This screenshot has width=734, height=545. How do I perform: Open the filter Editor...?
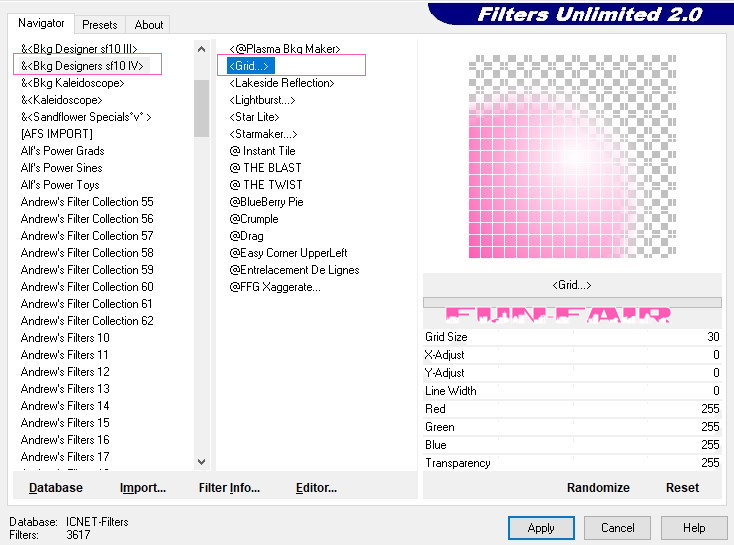click(x=316, y=487)
